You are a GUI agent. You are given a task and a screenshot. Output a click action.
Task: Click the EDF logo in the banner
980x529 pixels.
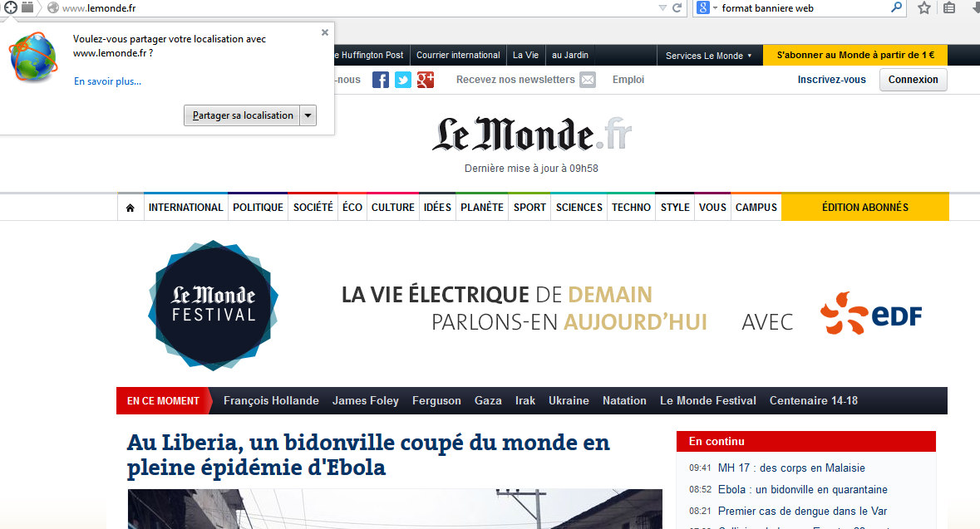872,314
